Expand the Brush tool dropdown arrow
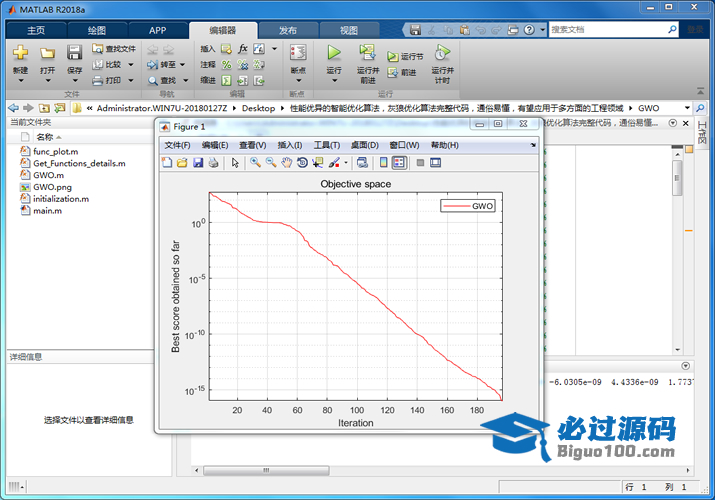Screen dimensions: 715x500 [x=345, y=163]
